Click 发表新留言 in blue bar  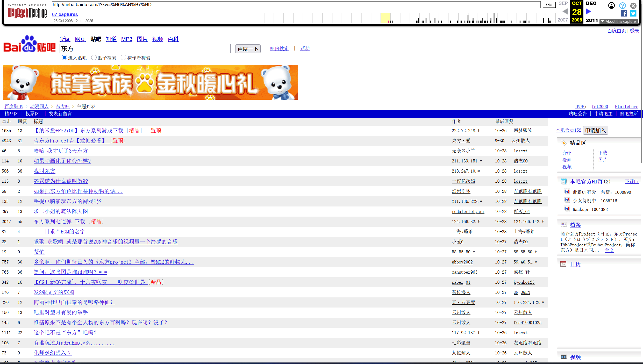coord(60,114)
